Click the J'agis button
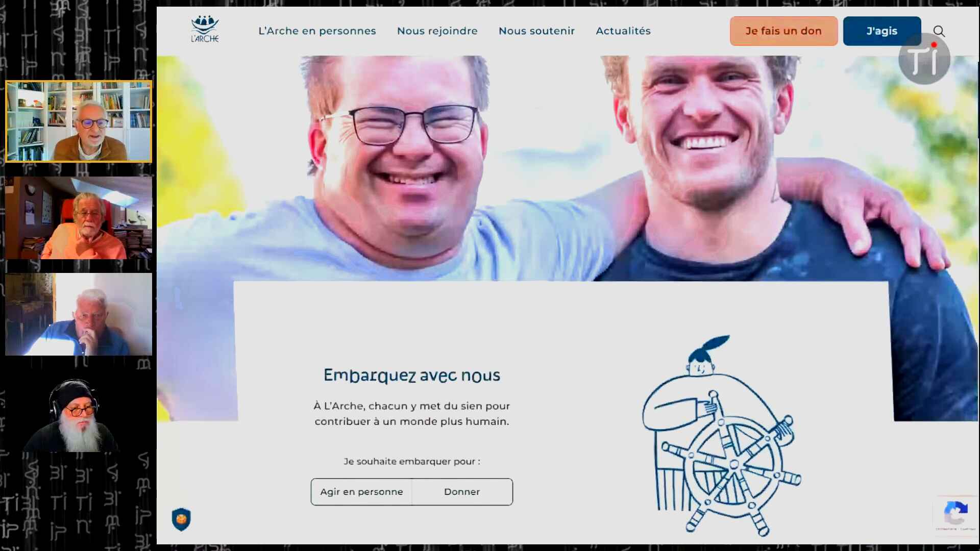Screen dimensions: 980x551 point(881,31)
